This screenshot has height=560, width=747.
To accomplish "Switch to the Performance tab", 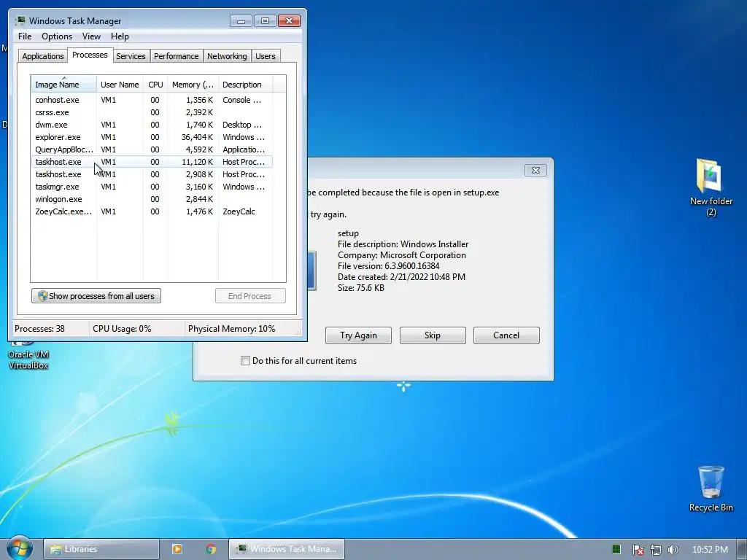I will 176,56.
